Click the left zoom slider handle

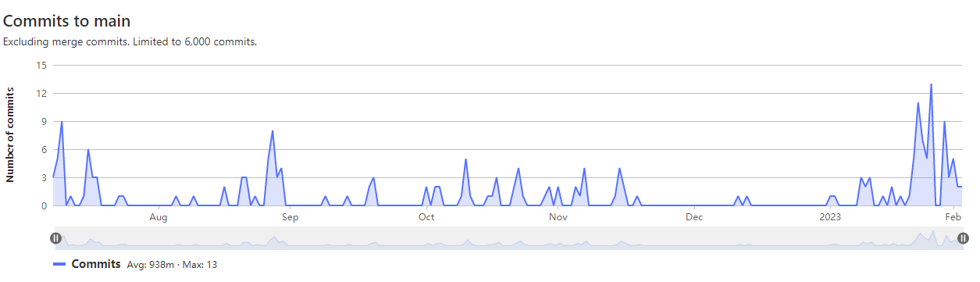(56, 238)
